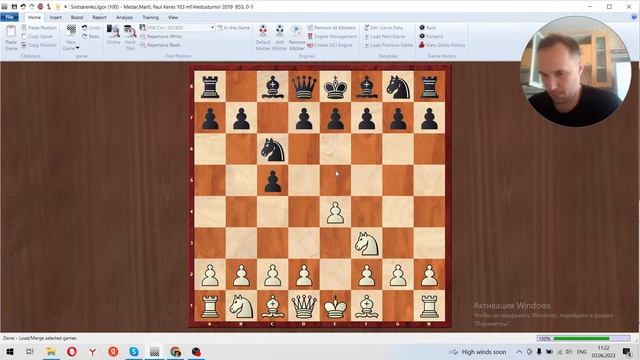The width and height of the screenshot is (640, 360).
Task: Click the ribbon help icon
Action: (634, 17)
